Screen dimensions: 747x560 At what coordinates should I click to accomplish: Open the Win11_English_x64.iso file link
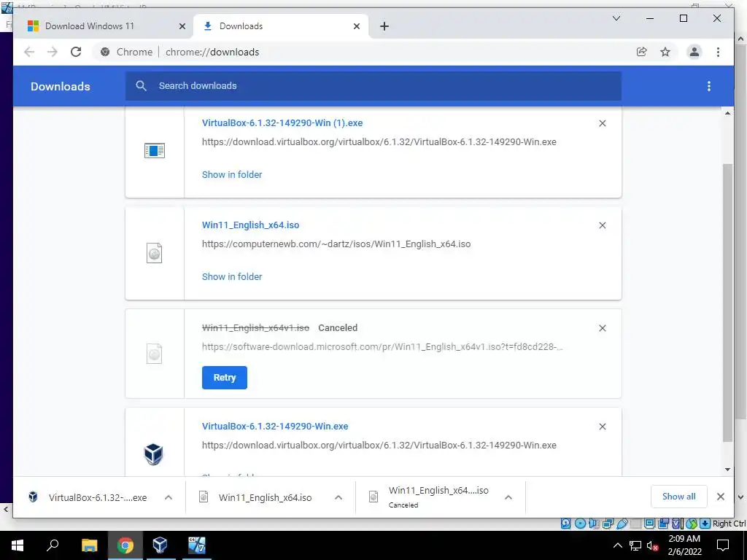(x=251, y=225)
